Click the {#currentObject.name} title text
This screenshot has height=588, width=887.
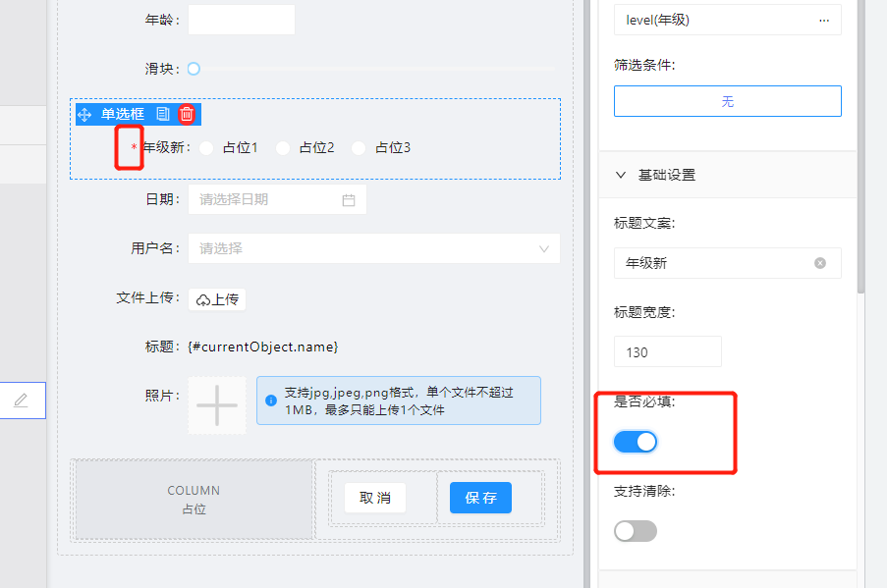point(263,347)
